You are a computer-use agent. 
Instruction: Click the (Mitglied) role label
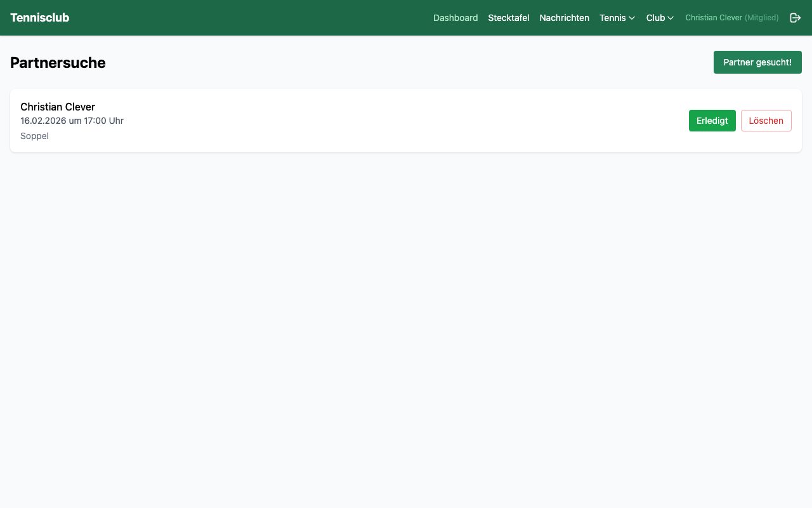761,18
